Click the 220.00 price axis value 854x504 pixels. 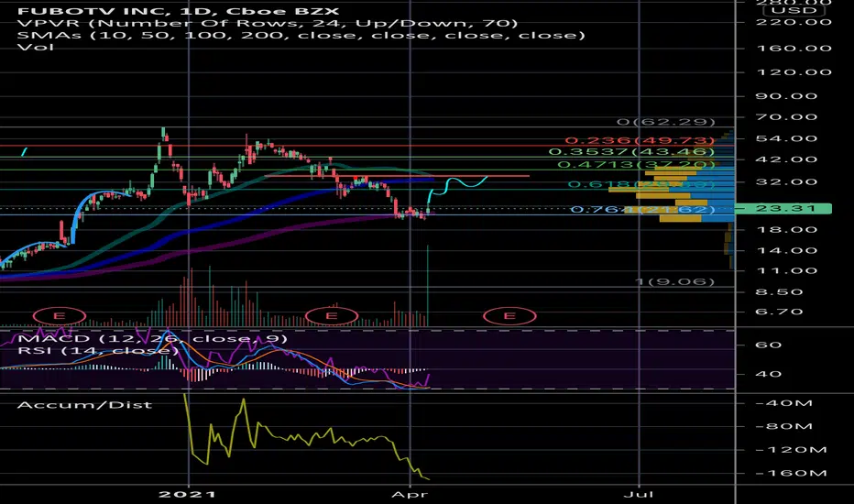point(794,22)
